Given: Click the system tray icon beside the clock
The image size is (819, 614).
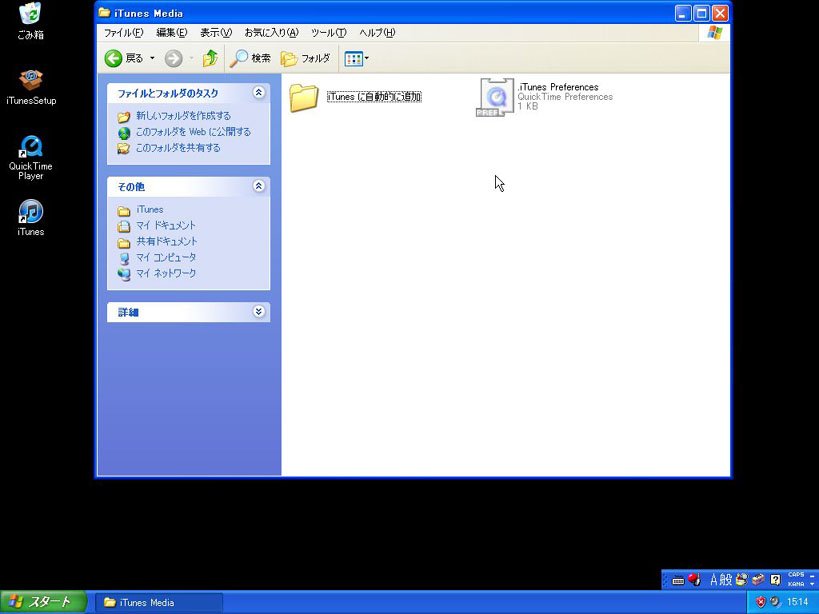Looking at the screenshot, I should [x=775, y=602].
